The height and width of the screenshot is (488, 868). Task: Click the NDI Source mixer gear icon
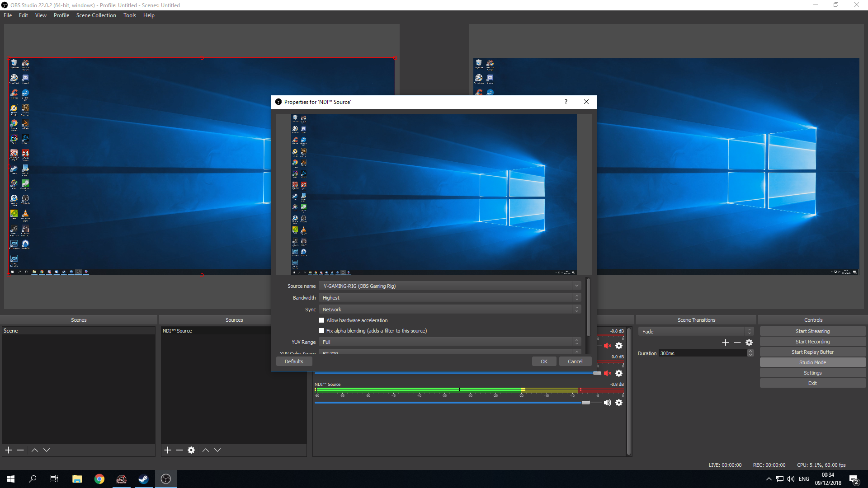click(619, 402)
